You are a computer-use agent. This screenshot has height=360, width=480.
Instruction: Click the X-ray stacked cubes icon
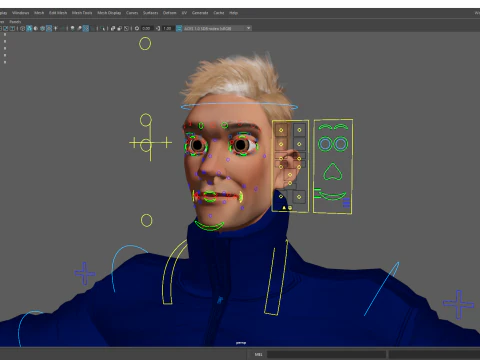[x=113, y=28]
